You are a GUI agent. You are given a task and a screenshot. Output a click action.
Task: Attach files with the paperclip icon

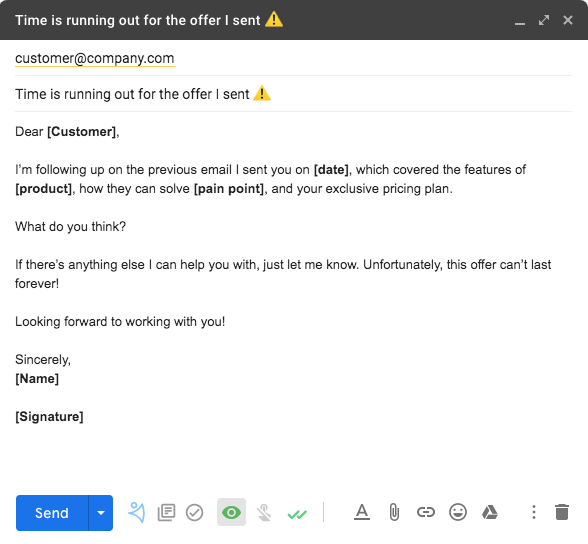pyautogui.click(x=394, y=513)
